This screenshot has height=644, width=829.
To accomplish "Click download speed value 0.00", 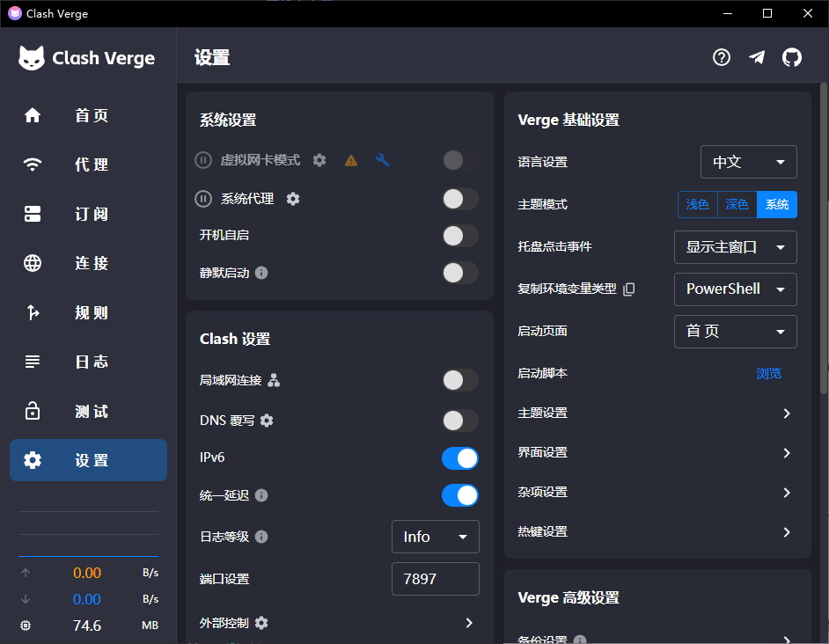I will pos(87,599).
